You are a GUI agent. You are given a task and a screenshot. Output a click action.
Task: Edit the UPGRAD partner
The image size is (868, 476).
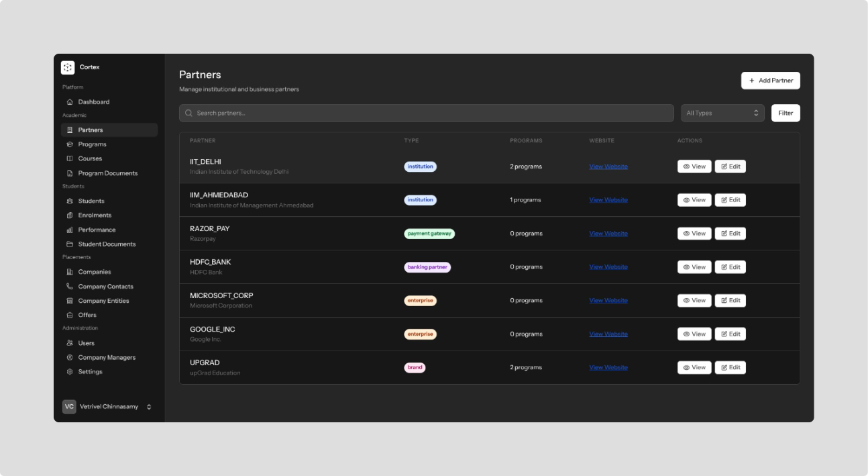click(730, 368)
